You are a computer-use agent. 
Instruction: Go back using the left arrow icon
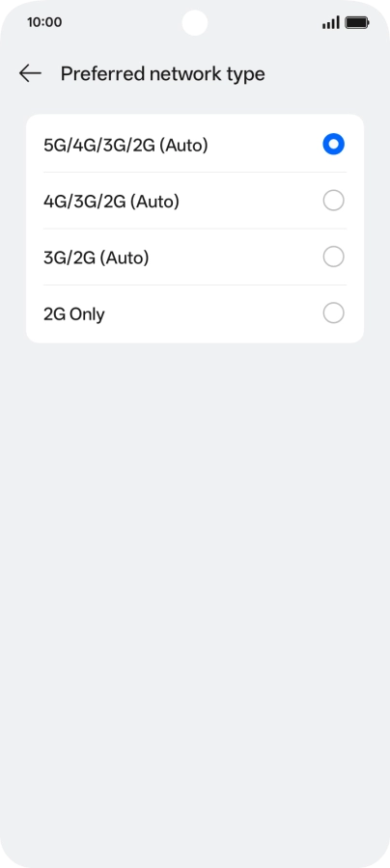(x=30, y=73)
